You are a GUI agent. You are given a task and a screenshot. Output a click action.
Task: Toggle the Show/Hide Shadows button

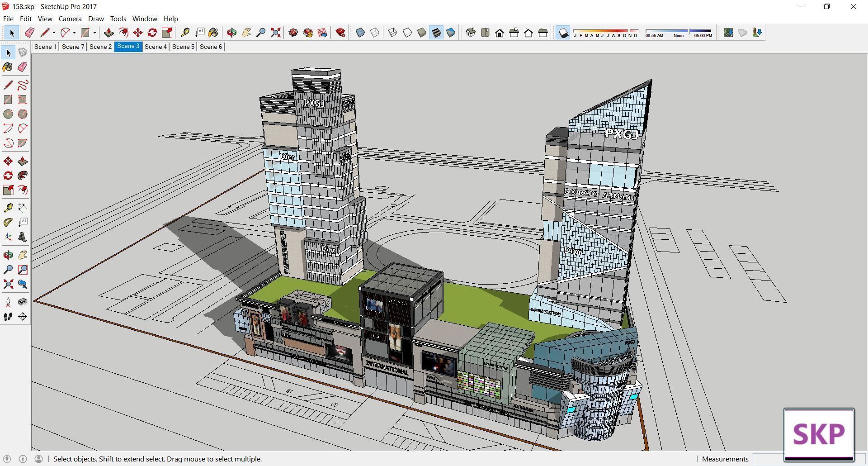click(563, 33)
